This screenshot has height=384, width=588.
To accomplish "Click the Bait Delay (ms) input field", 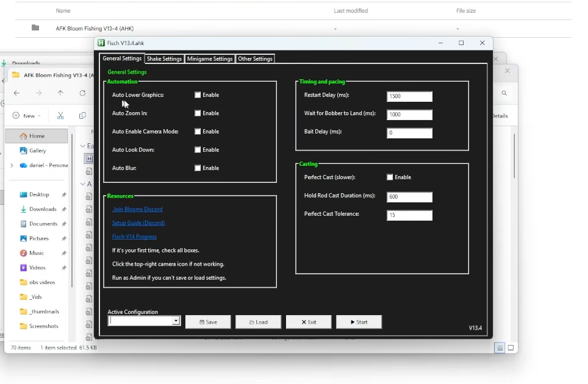I will [x=409, y=133].
